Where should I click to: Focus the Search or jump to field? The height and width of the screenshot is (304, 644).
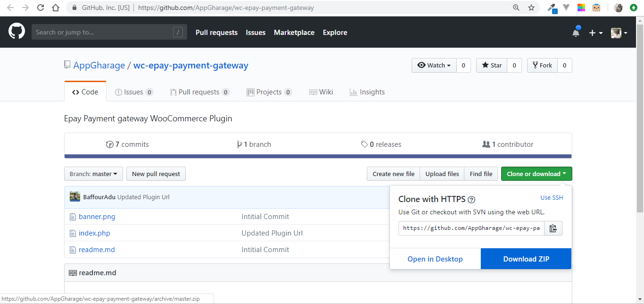(x=109, y=32)
